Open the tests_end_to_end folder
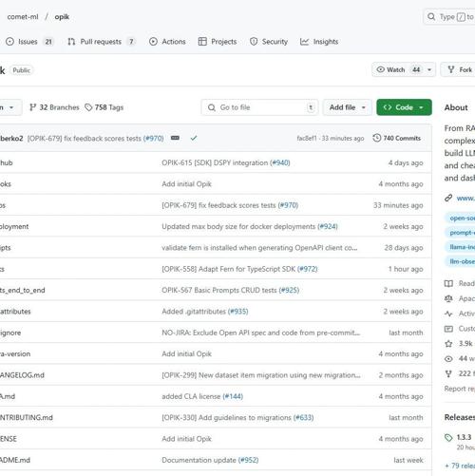 tap(22, 290)
